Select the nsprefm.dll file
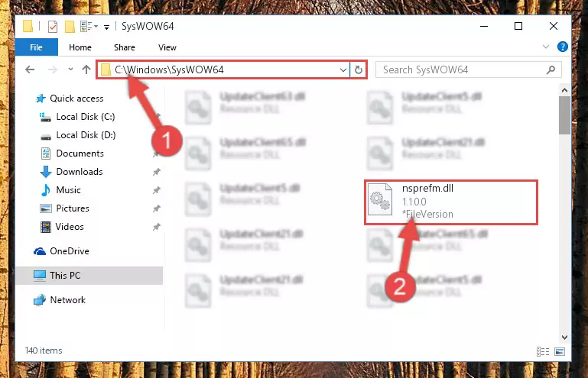 pos(451,202)
